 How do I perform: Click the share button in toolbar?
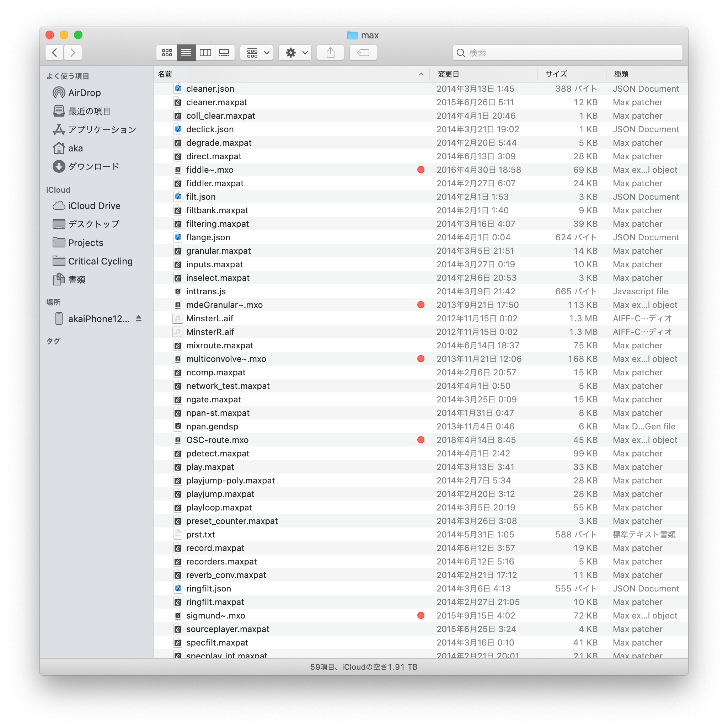click(331, 53)
